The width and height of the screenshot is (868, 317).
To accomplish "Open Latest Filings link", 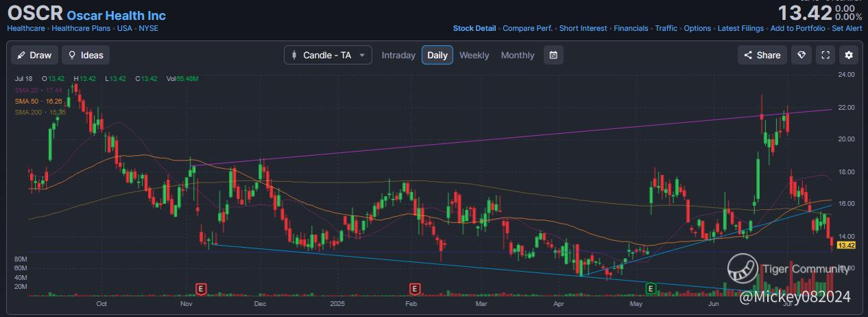I will (x=740, y=29).
